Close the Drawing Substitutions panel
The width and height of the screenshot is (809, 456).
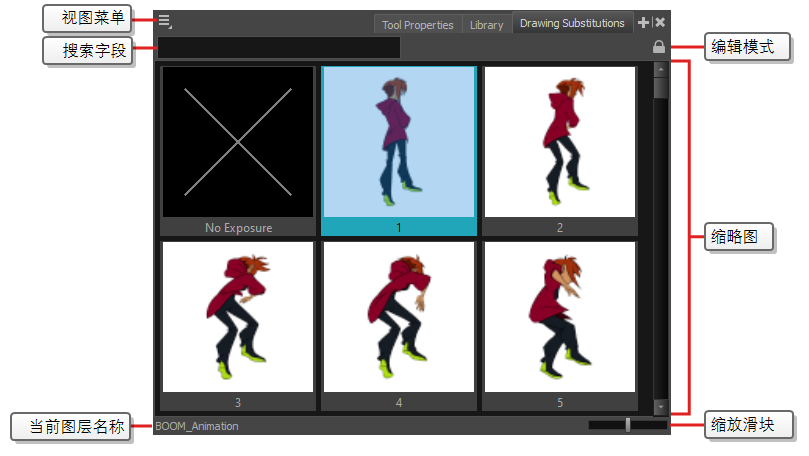pyautogui.click(x=660, y=22)
